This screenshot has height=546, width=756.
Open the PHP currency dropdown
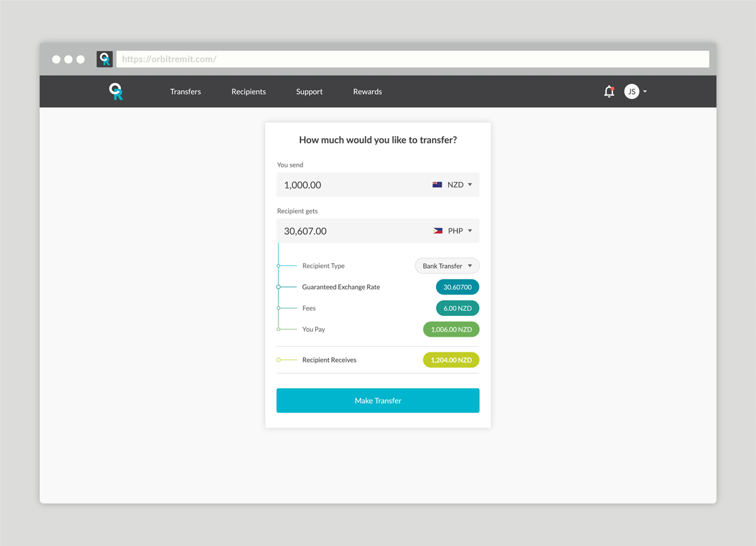coord(452,231)
